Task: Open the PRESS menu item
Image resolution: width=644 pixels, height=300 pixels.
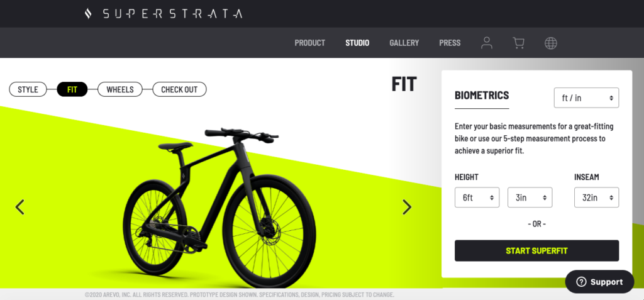Action: tap(450, 43)
